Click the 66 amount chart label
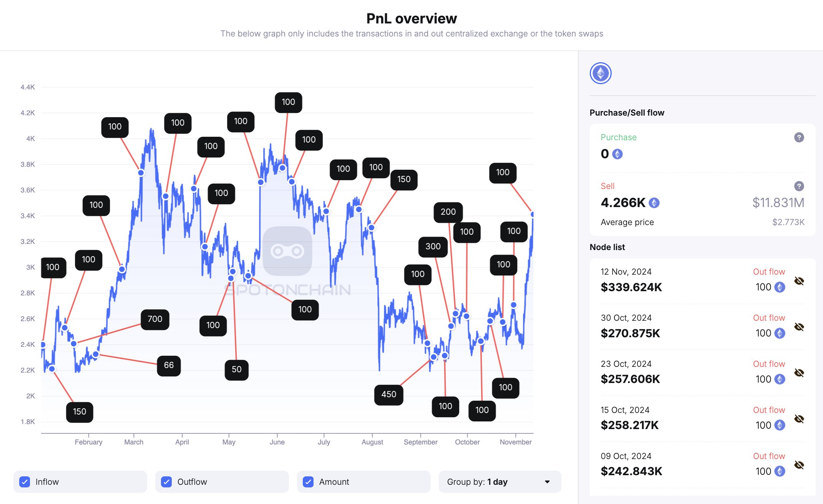 tap(169, 365)
